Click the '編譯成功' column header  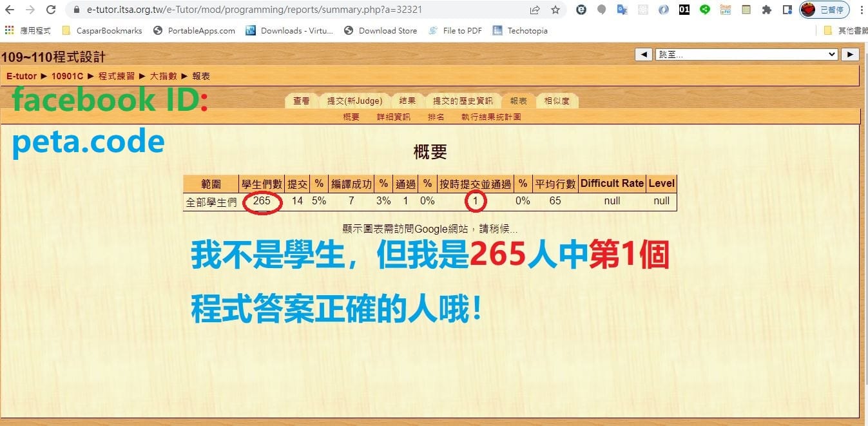(x=351, y=184)
